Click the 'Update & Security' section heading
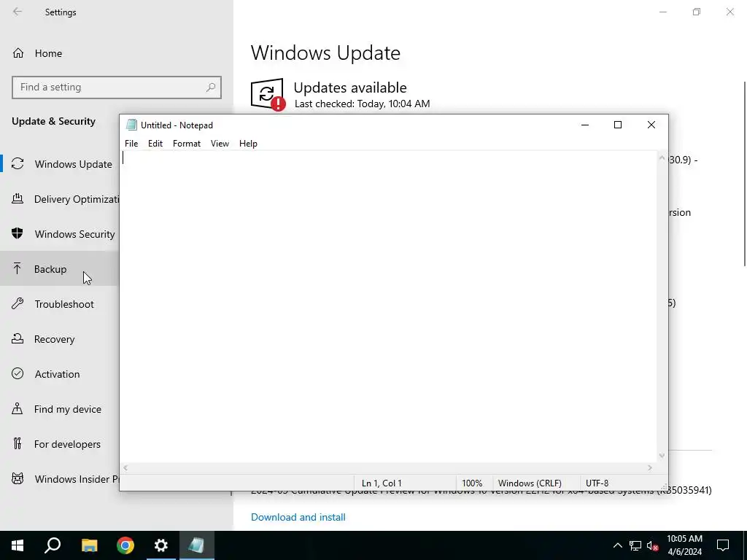 pyautogui.click(x=53, y=121)
